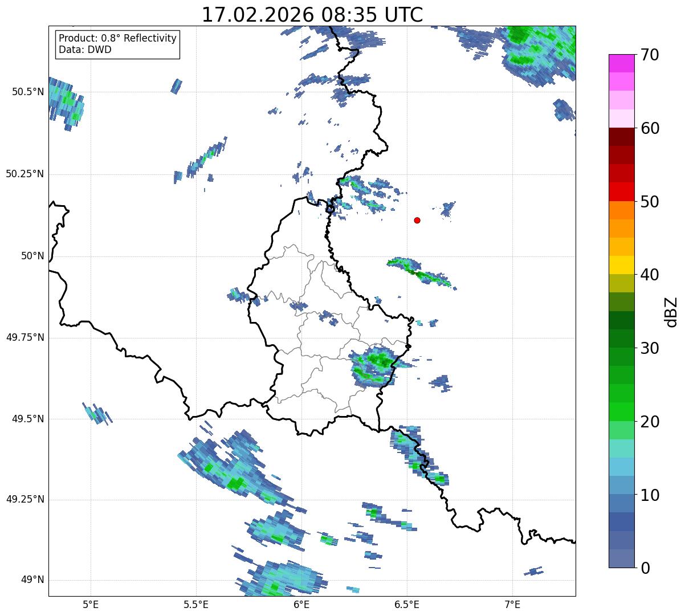Click the colorbar 60 tick label
Screen dimensions: 685x616
650,128
